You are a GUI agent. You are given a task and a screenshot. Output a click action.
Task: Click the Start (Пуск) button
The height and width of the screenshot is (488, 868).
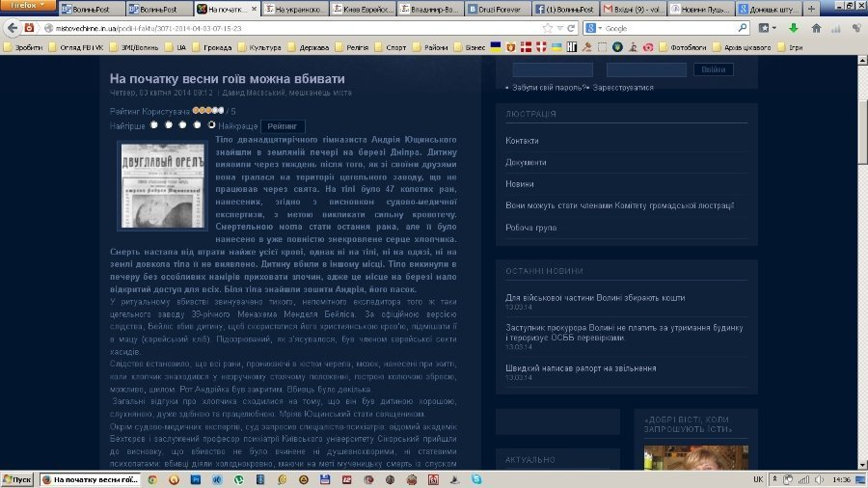coord(19,479)
